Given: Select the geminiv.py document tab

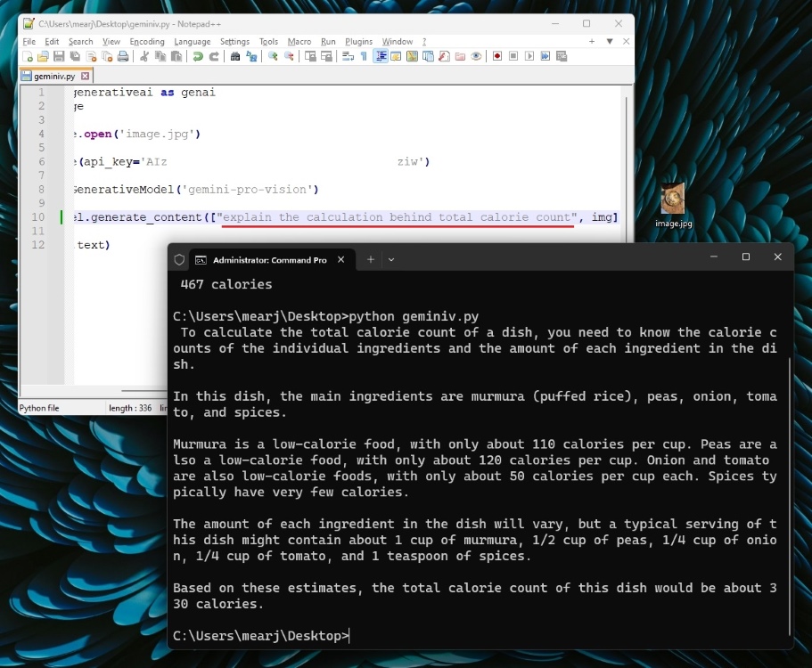Looking at the screenshot, I should (53, 77).
